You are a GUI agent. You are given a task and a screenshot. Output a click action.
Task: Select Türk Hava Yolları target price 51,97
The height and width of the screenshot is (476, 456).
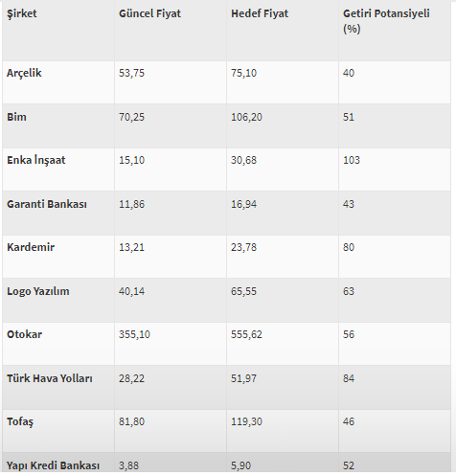(x=243, y=378)
